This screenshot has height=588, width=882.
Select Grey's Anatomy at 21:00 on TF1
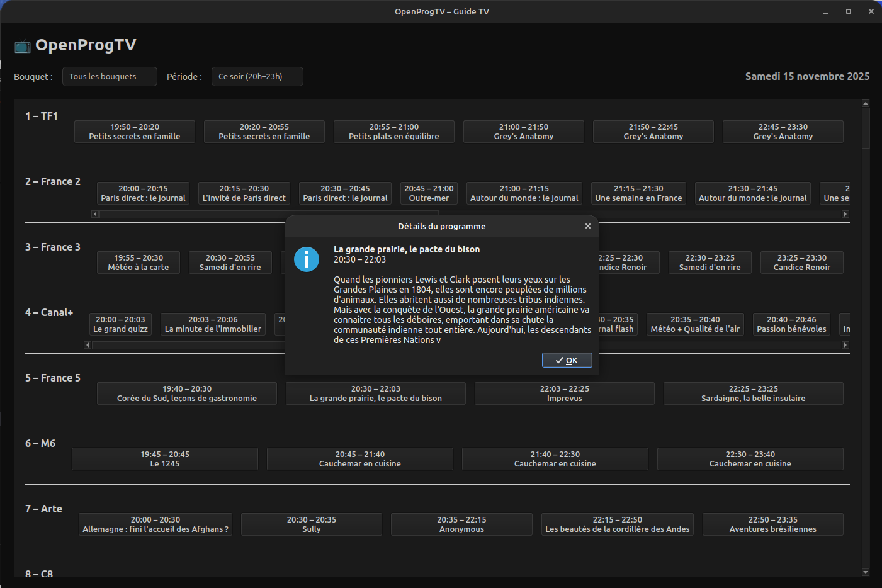pyautogui.click(x=523, y=132)
